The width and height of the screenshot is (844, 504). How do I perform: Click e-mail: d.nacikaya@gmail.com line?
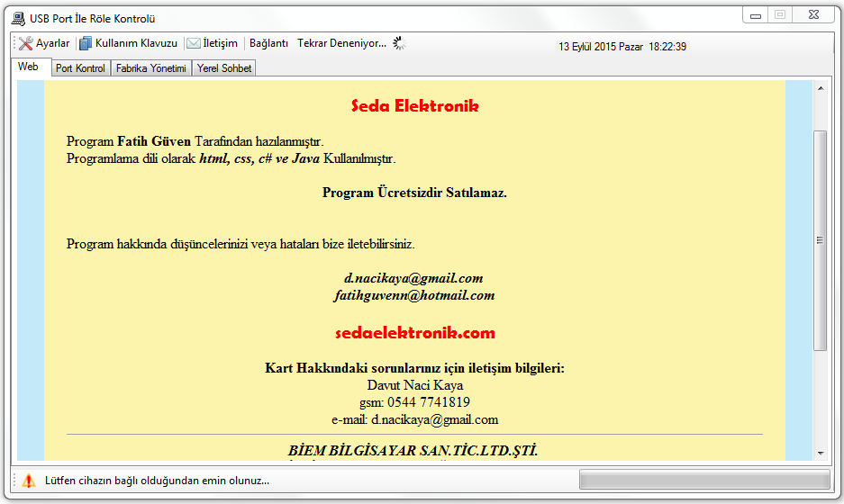click(414, 419)
